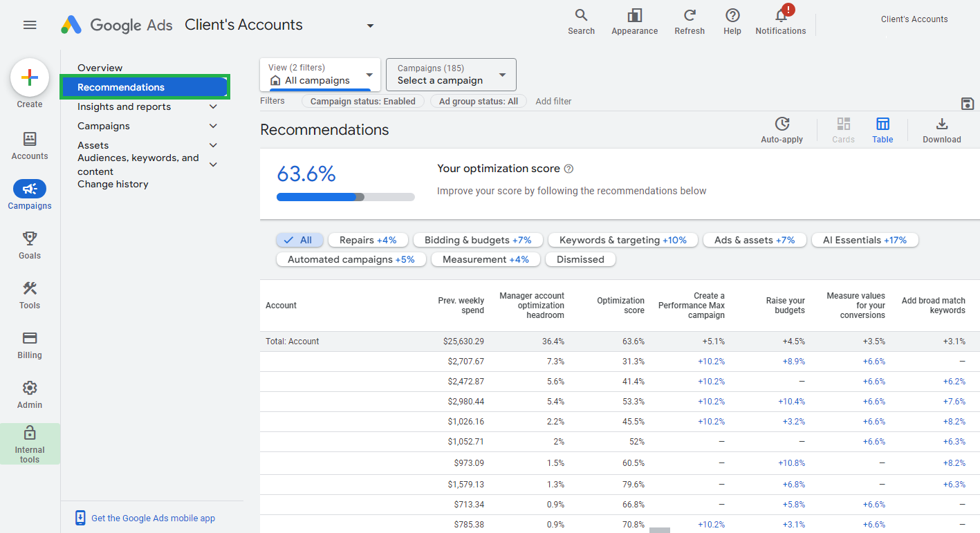The height and width of the screenshot is (533, 980).
Task: Open the Client's Accounts account switcher dropdown
Action: point(370,26)
